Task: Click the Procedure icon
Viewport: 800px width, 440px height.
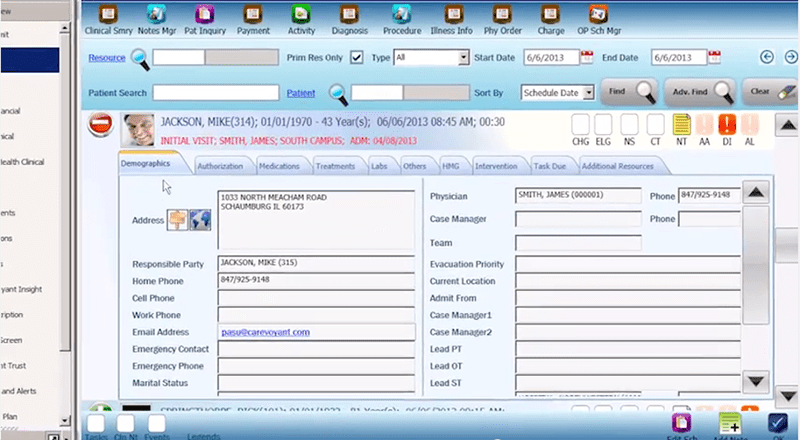Action: point(402,14)
